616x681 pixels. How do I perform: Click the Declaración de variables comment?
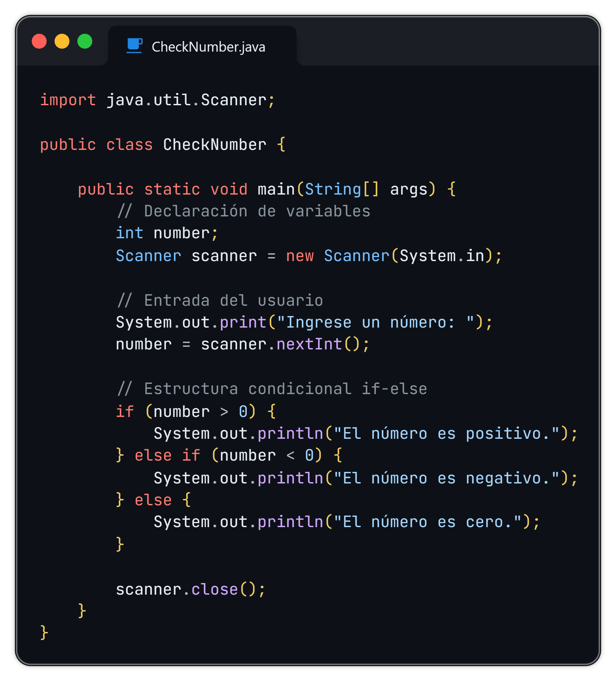click(x=244, y=211)
